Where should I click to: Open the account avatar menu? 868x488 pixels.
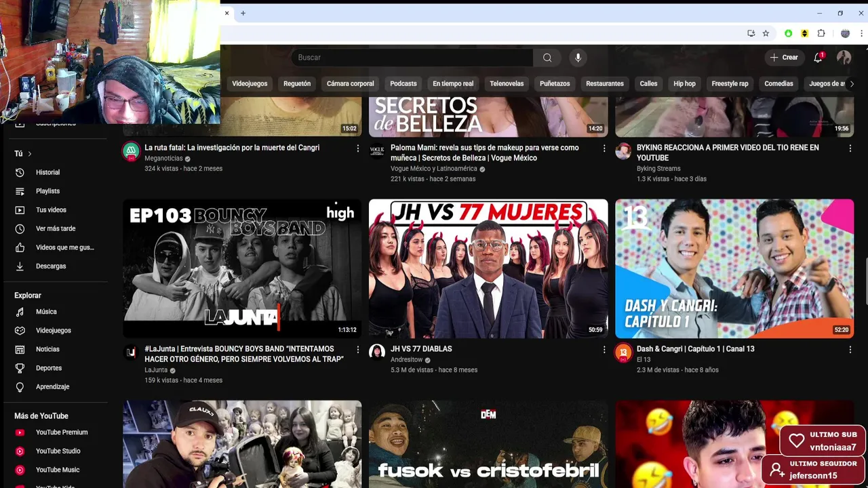(844, 58)
